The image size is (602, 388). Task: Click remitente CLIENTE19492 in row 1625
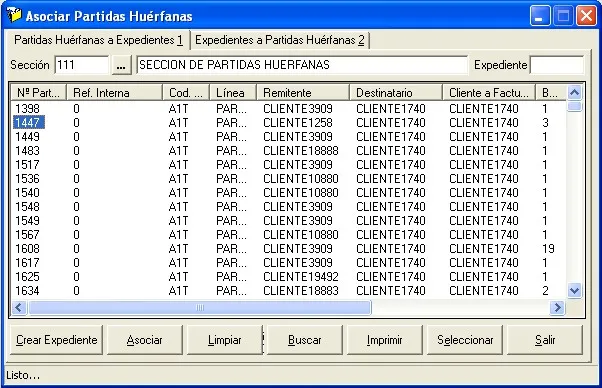(301, 277)
